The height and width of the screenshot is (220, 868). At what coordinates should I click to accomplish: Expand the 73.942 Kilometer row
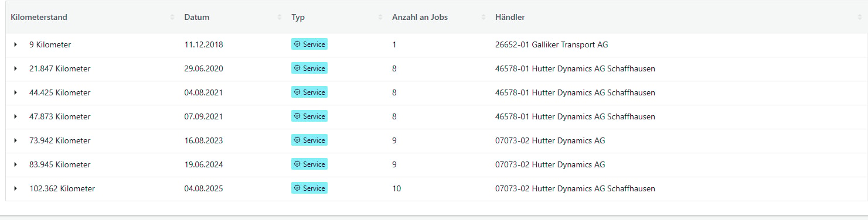click(x=15, y=140)
